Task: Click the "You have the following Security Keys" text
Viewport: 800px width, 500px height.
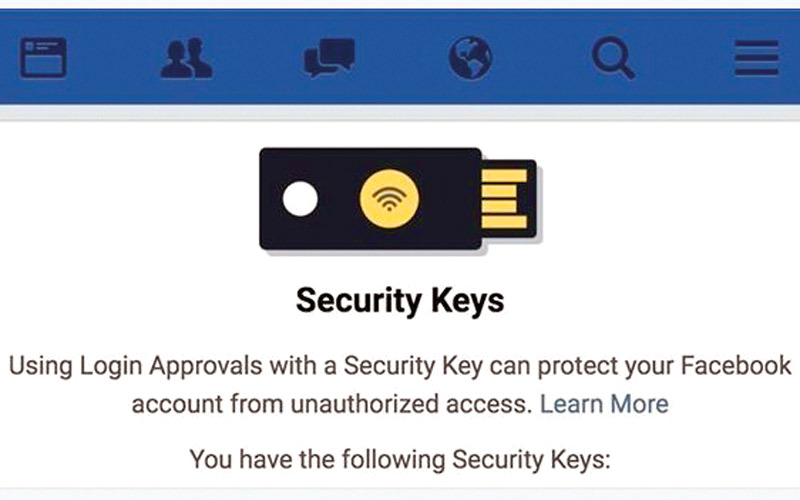Action: 398,460
